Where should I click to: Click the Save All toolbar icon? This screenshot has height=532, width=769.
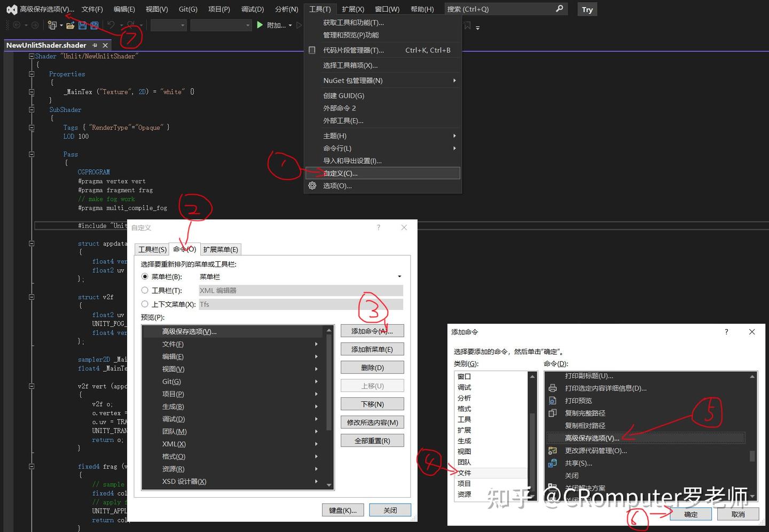pyautogui.click(x=94, y=25)
